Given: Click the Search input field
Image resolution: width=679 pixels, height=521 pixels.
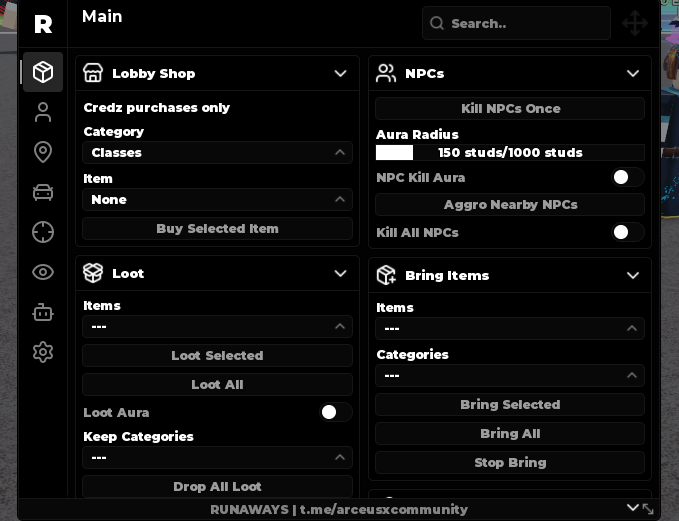Looking at the screenshot, I should [x=517, y=23].
